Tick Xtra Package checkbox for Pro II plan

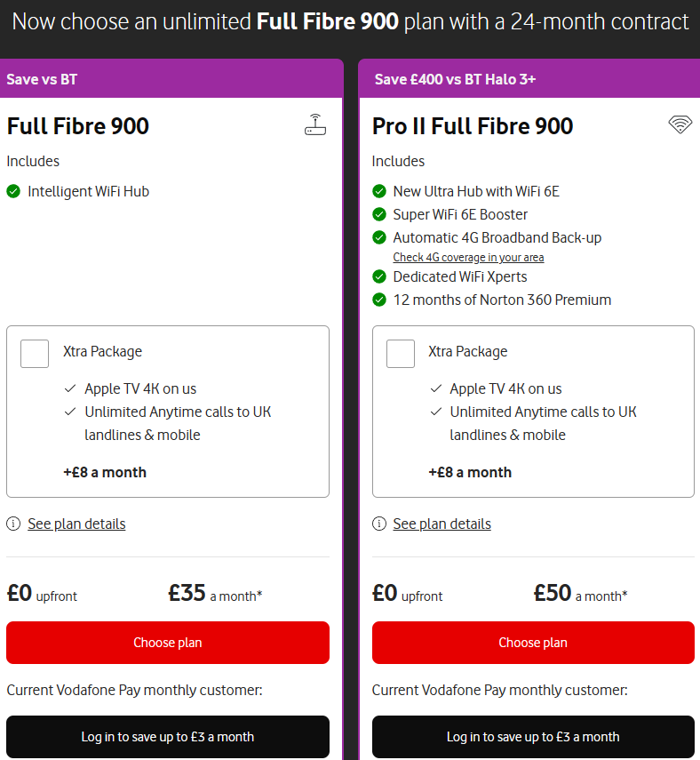(401, 353)
